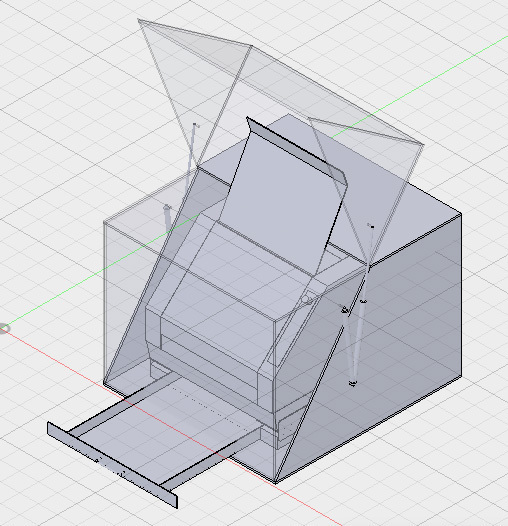Select the origin marker at the left edge
This screenshot has width=508, height=526.
point(4,328)
